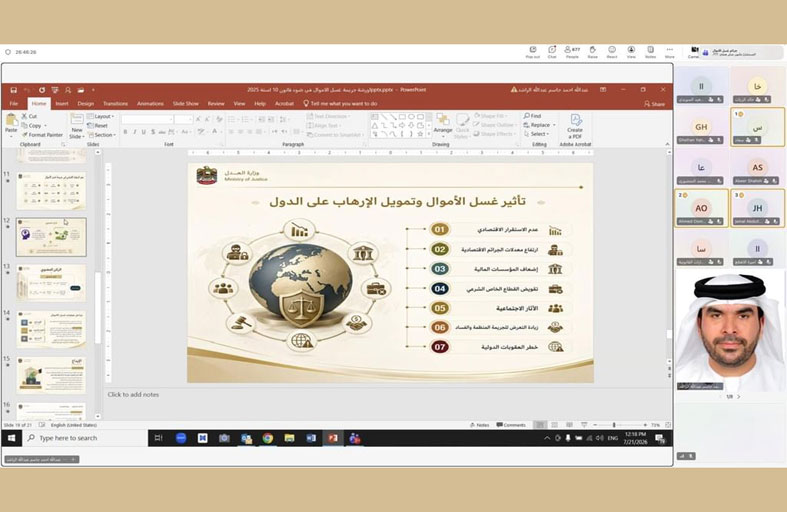This screenshot has width=787, height=512.
Task: Open the Teams More actions menu
Action: click(x=670, y=52)
